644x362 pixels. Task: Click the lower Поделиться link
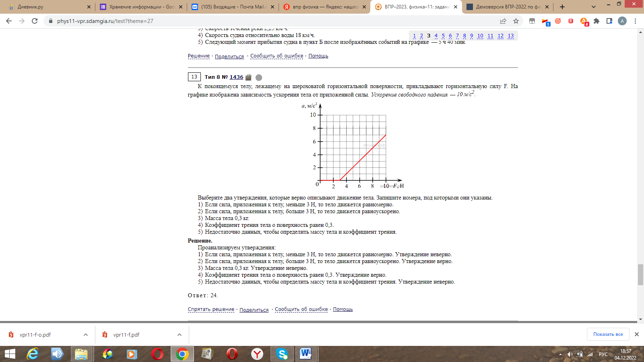tap(254, 310)
